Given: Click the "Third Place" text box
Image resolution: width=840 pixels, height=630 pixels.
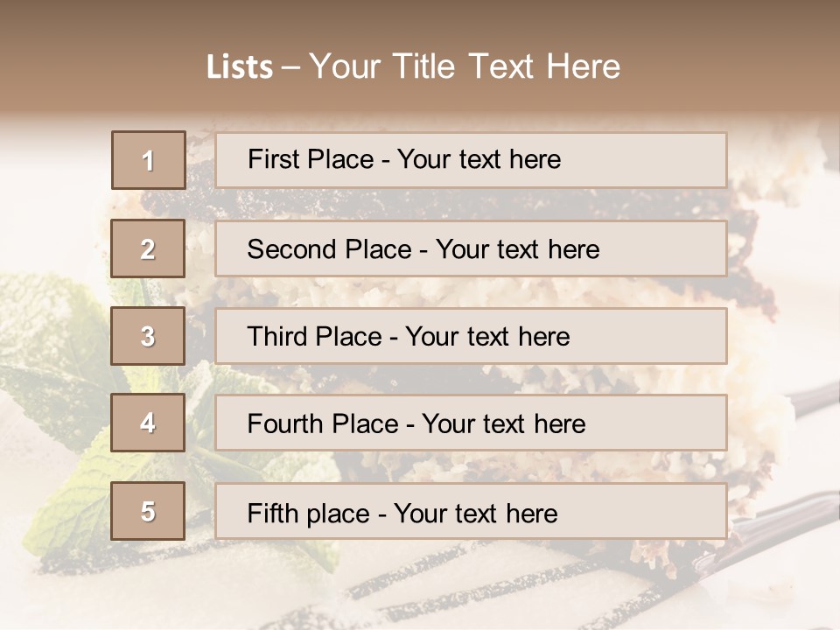Looking at the screenshot, I should (471, 336).
